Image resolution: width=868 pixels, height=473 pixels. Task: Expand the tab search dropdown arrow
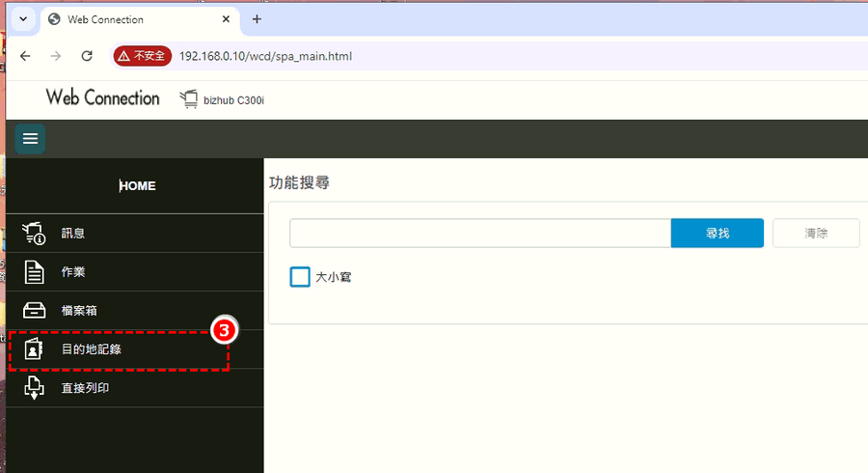pyautogui.click(x=22, y=19)
